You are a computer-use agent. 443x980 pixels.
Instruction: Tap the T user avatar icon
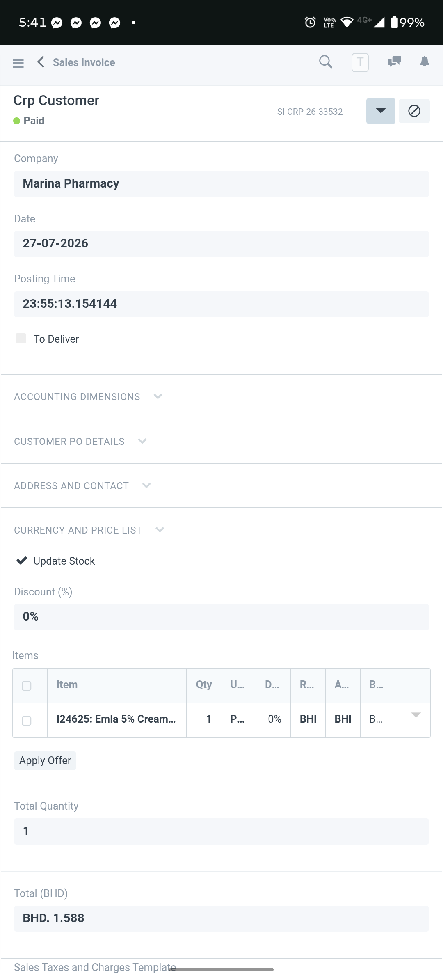pos(360,62)
